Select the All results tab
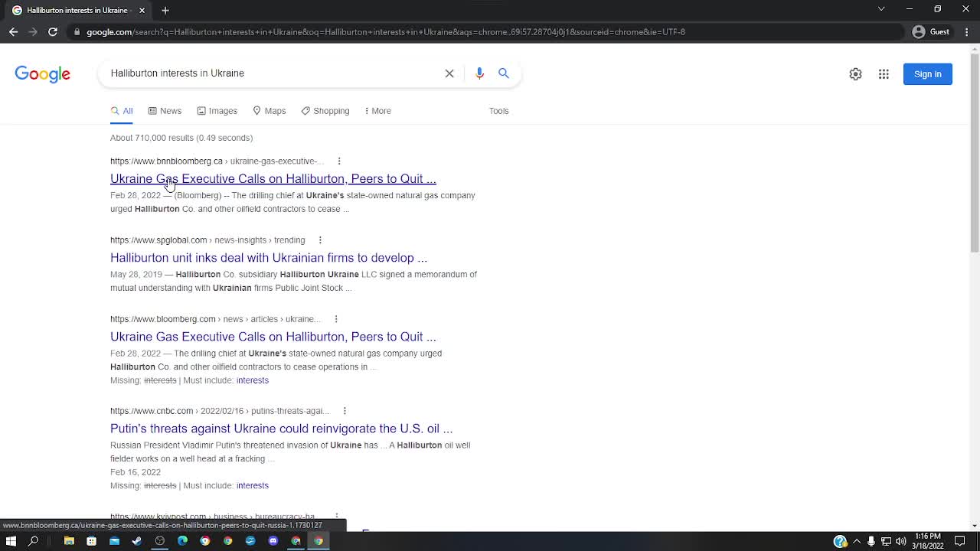Viewport: 980px width, 551px height. tap(122, 111)
